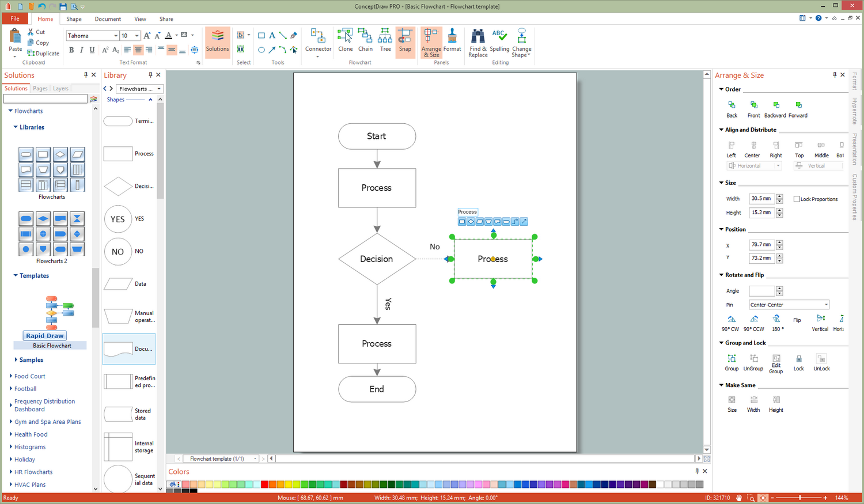The image size is (864, 504).
Task: Collapse the Rotate and Flip section
Action: pos(721,275)
